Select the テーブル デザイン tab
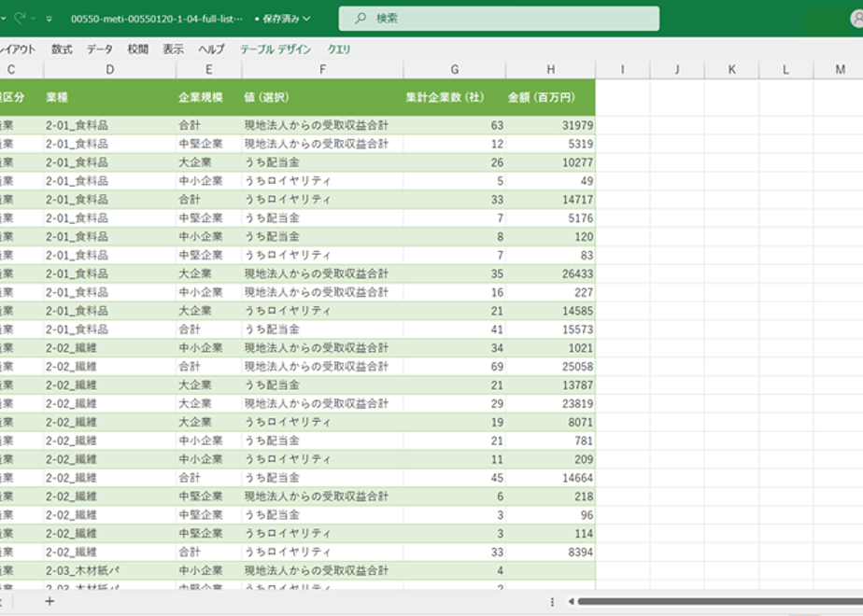Screen dimensions: 863x616 click(276, 49)
